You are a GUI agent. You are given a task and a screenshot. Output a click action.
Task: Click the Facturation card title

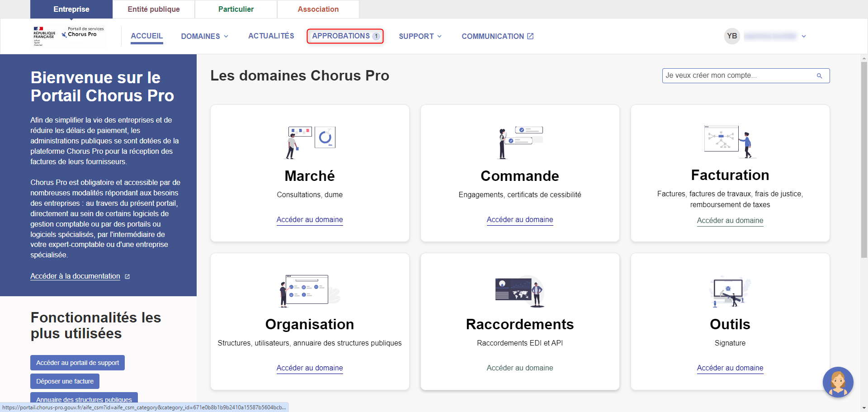coord(730,175)
